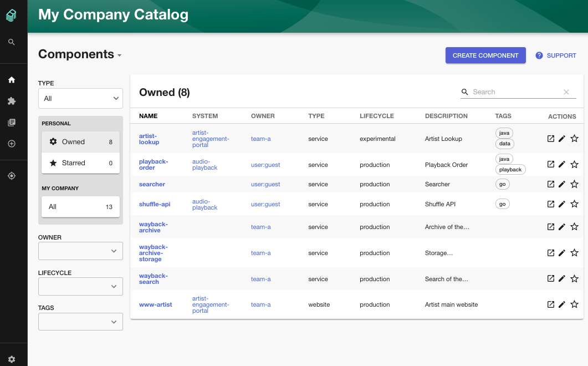The width and height of the screenshot is (588, 366).
Task: Add wayback-search to starred
Action: point(574,278)
